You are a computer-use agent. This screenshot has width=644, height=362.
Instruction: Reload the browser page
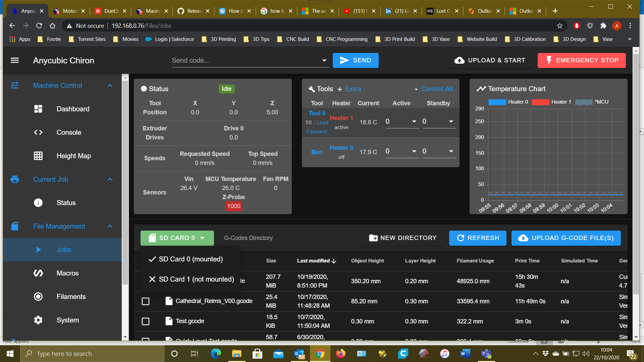[39, 26]
